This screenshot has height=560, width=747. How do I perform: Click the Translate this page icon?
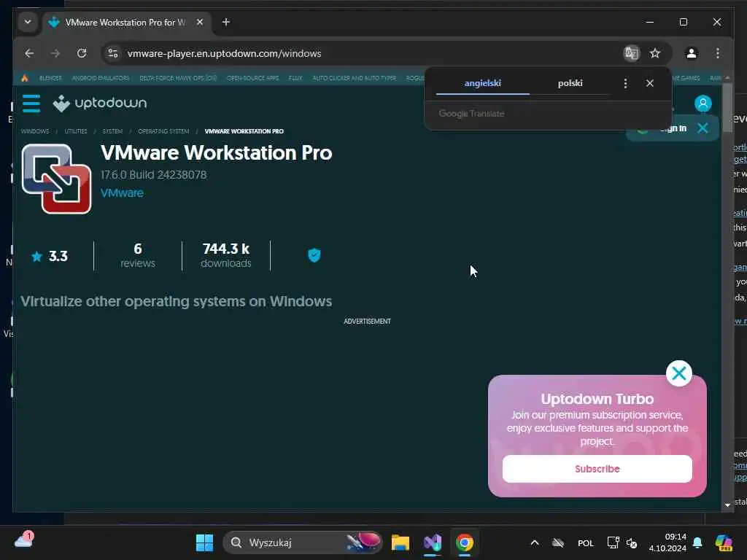coord(632,53)
